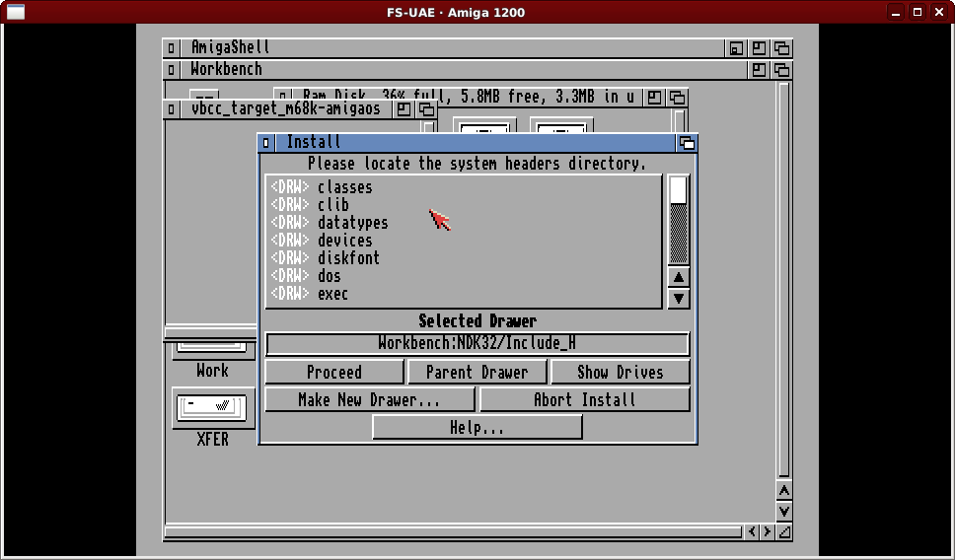
Task: Click AmigaShell depth gadget
Action: coord(782,48)
